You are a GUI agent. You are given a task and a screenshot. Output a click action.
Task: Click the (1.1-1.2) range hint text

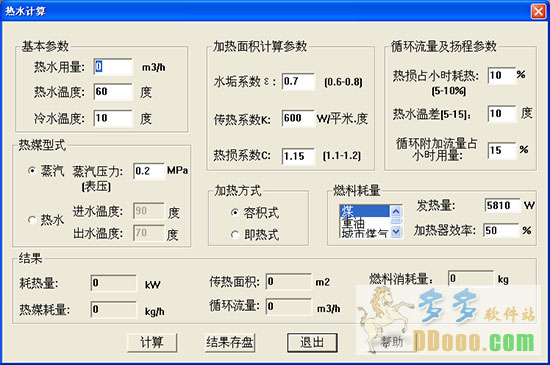pyautogui.click(x=342, y=155)
